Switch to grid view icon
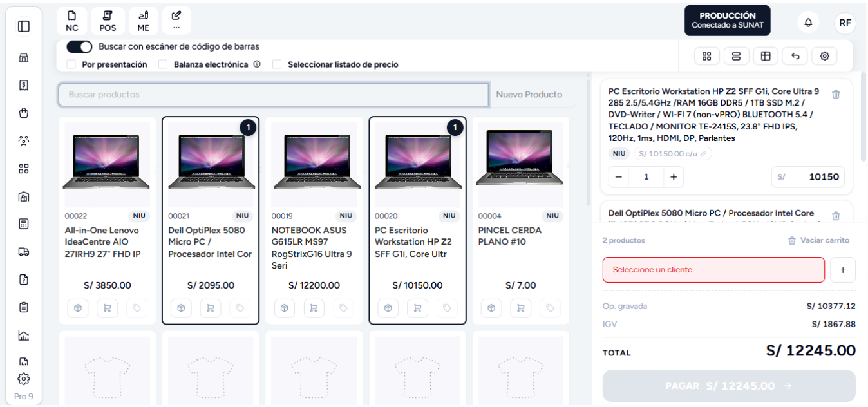868x407 pixels. click(706, 56)
